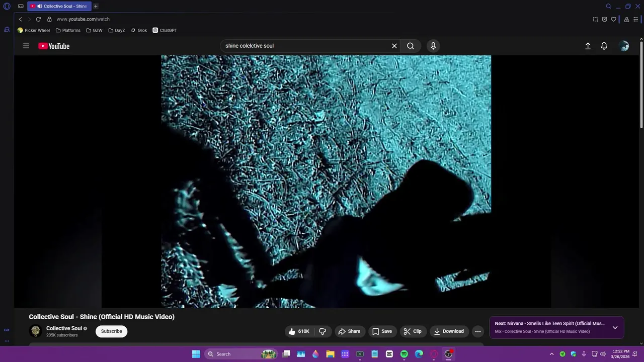Open the Grok bookmark
The width and height of the screenshot is (644, 362).
click(x=139, y=30)
